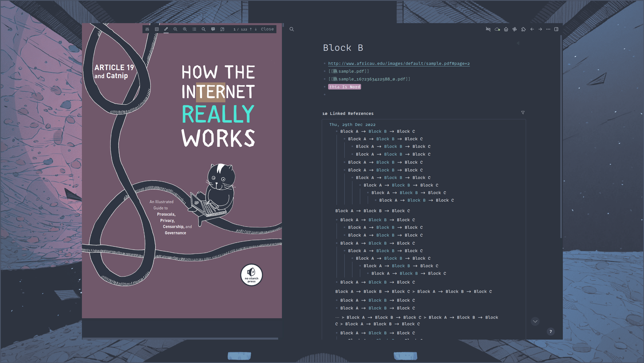Open the three-dots more menu
The height and width of the screenshot is (363, 644).
tap(548, 29)
